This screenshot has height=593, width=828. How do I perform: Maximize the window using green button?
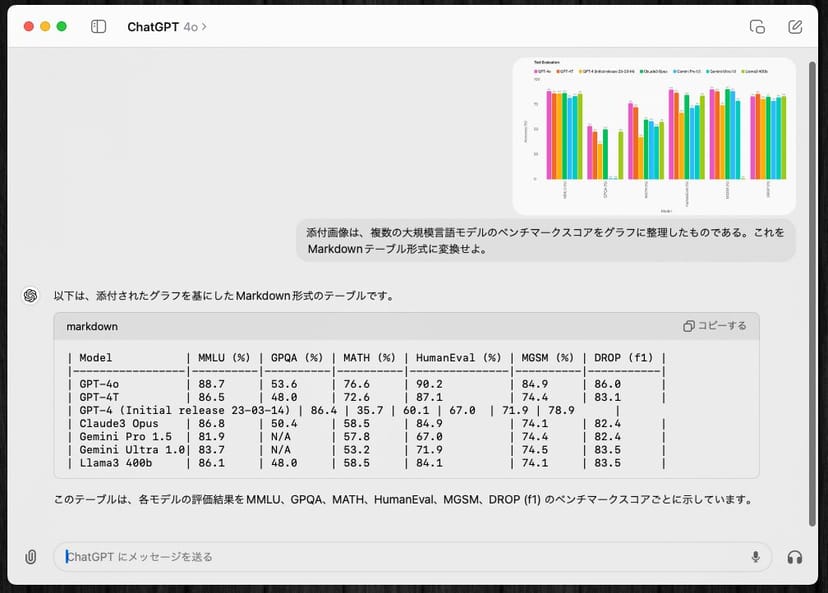click(x=62, y=27)
